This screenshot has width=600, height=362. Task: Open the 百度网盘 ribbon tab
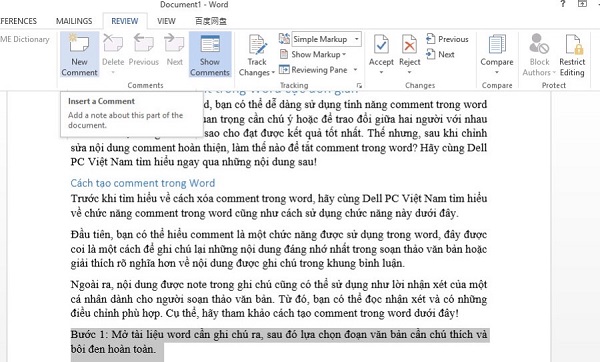pyautogui.click(x=210, y=21)
